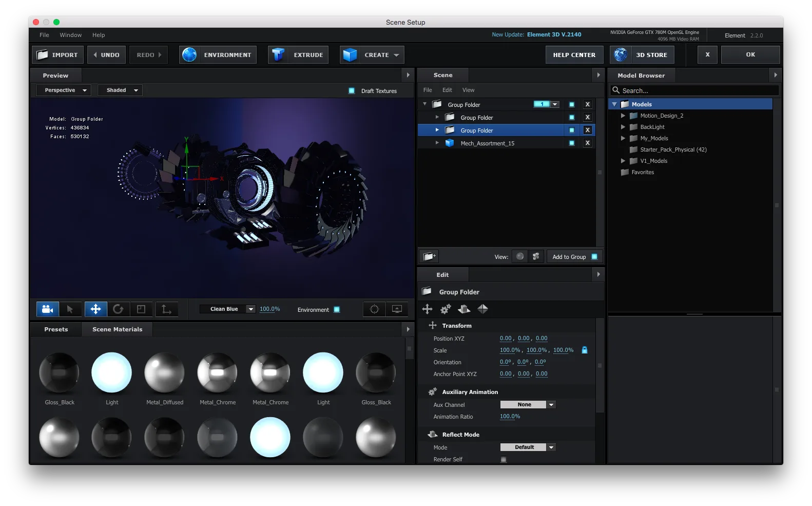The height and width of the screenshot is (506, 812).
Task: Open Transform section icon in Edit panel
Action: click(x=433, y=325)
